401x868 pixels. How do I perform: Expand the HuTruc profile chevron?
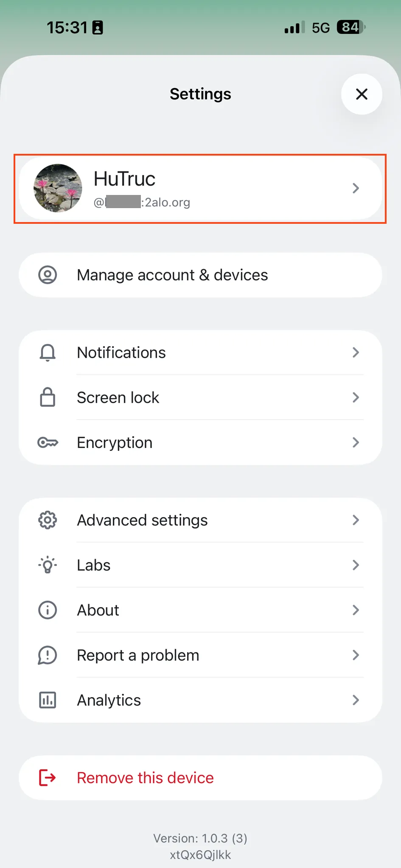pyautogui.click(x=356, y=188)
